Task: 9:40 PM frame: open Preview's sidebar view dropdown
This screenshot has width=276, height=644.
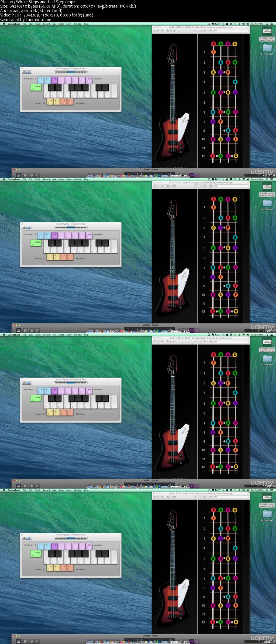Action: pos(156,497)
